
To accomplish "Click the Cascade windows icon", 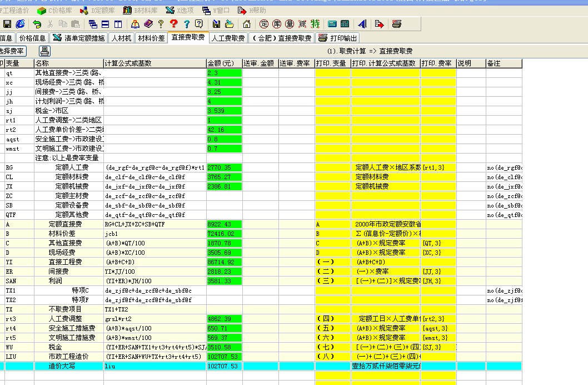I will point(93,24).
